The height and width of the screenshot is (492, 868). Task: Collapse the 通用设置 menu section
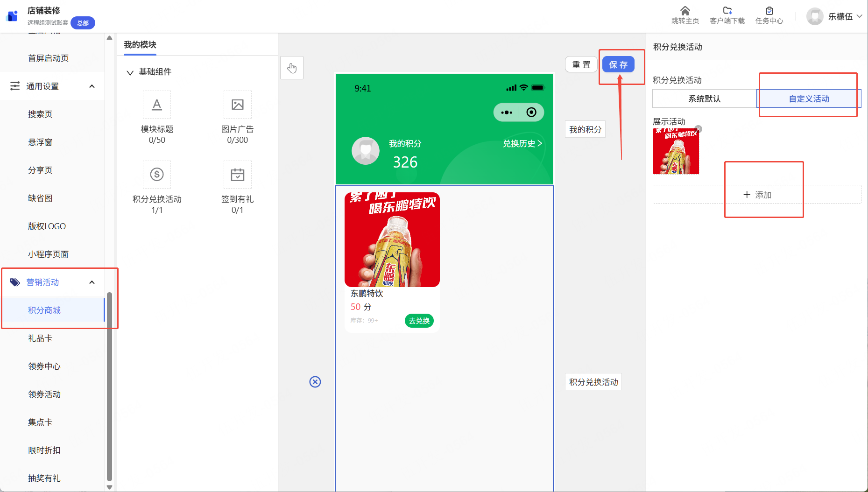pos(92,86)
